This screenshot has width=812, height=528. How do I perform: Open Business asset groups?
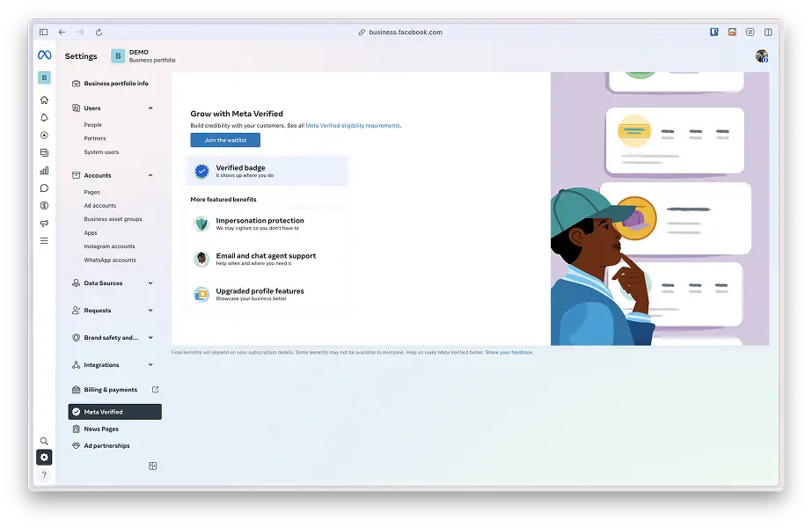click(x=113, y=219)
